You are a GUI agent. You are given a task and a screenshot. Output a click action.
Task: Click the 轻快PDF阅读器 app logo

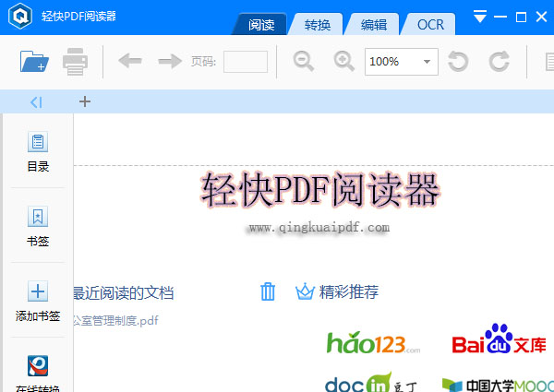tap(20, 17)
